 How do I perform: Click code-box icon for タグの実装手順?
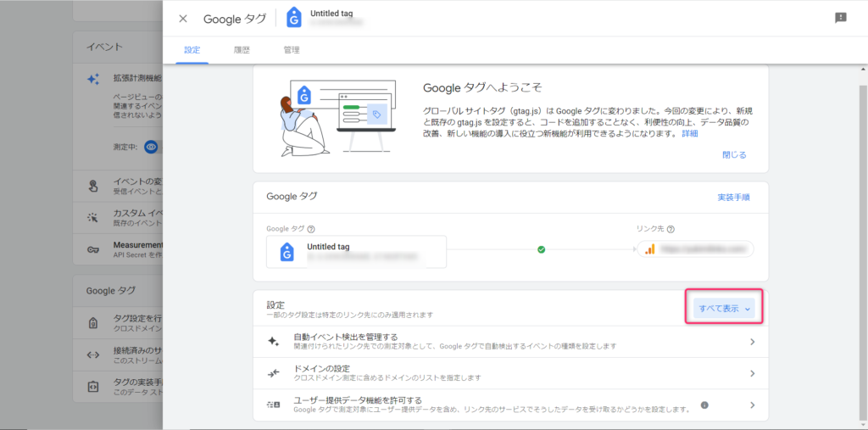pyautogui.click(x=93, y=386)
